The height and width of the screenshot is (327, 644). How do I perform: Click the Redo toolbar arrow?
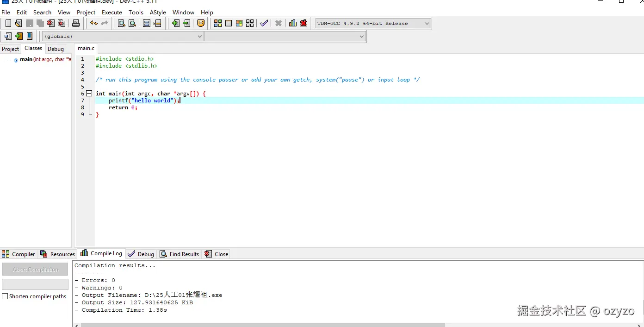105,23
